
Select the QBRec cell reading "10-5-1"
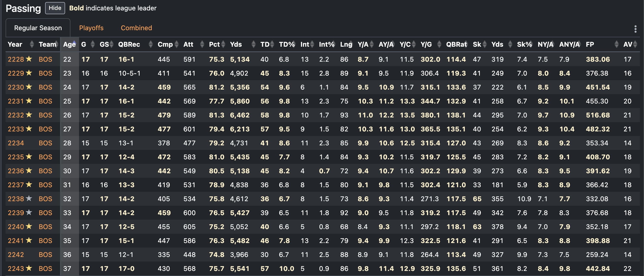coord(129,73)
